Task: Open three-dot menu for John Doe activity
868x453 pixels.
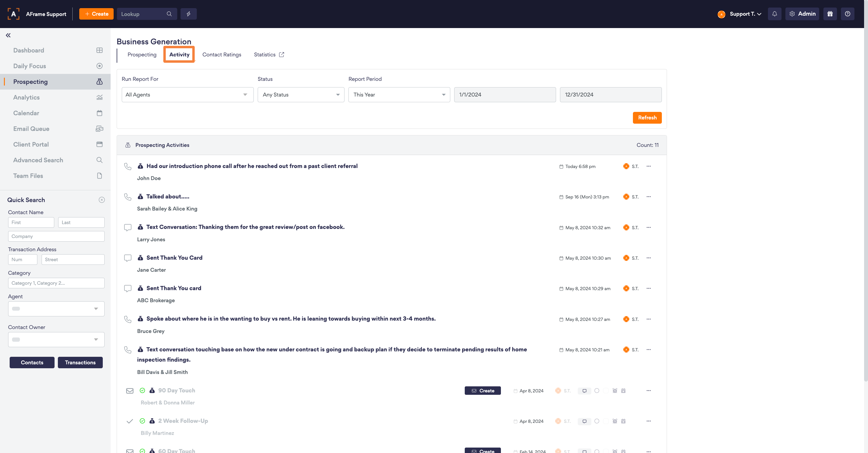Action: (x=648, y=166)
